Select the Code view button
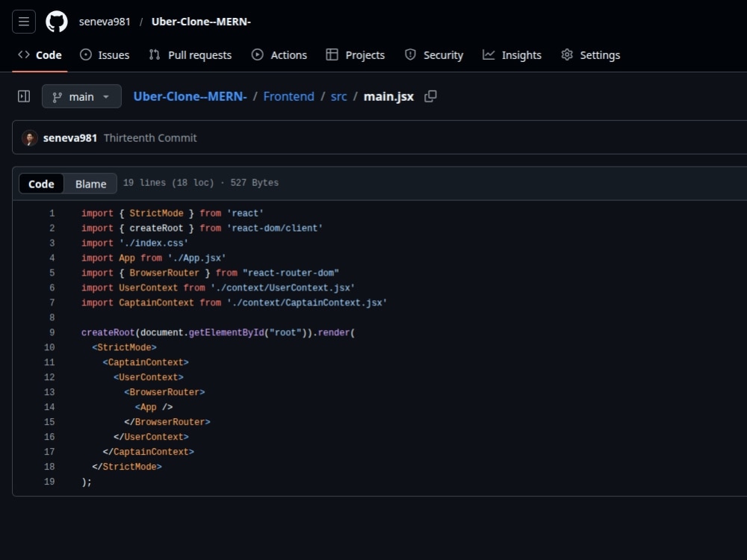Screen dimensions: 747x560 click(x=41, y=184)
